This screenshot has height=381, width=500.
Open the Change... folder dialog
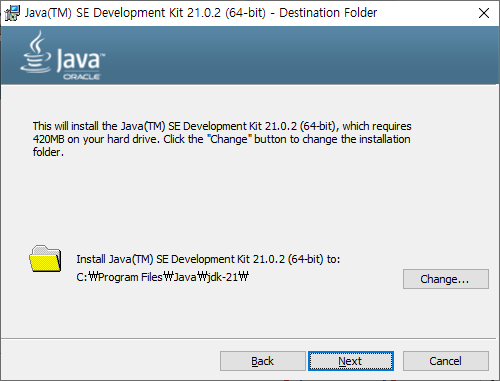(446, 279)
